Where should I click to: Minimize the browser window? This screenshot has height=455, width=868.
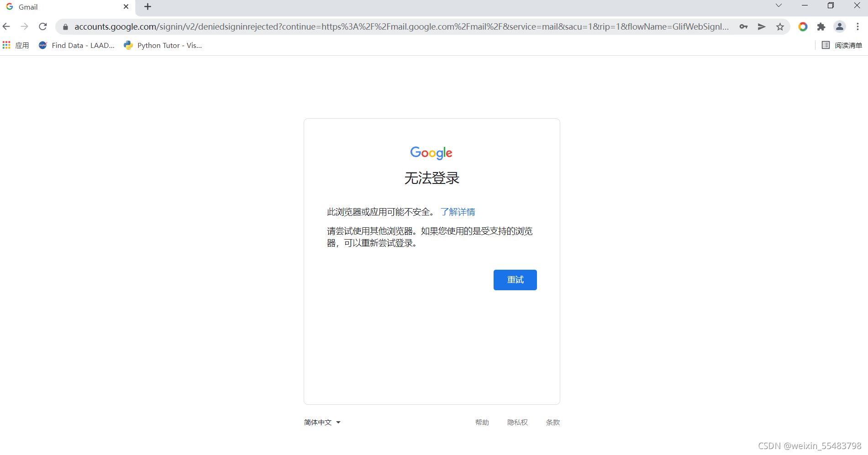pyautogui.click(x=805, y=5)
